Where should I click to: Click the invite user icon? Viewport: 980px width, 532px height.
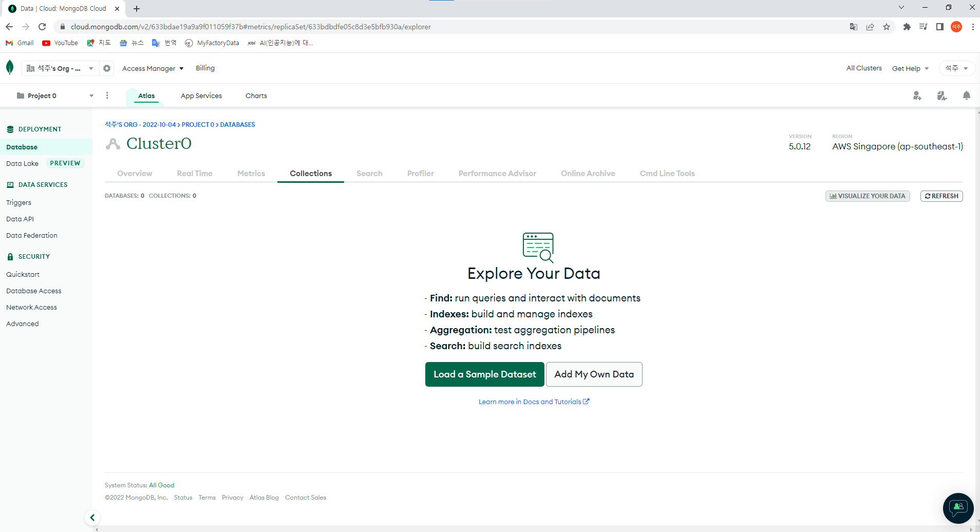point(917,96)
